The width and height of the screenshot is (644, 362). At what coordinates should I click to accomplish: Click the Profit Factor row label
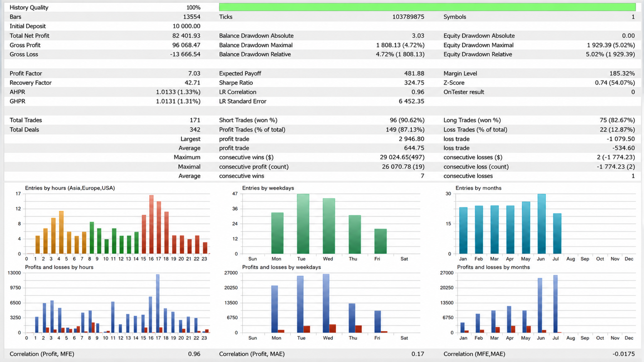coord(25,73)
